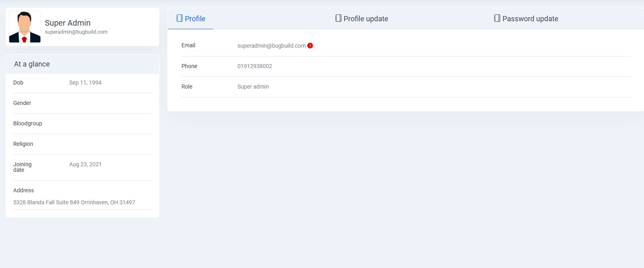Click the Joining date value Aug 23, 2021
The width and height of the screenshot is (644, 268).
click(85, 164)
